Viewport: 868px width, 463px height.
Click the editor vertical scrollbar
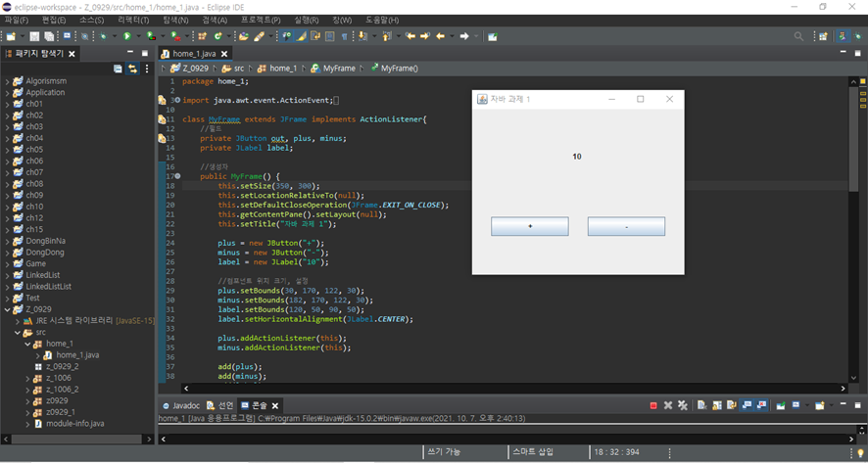tap(853, 138)
